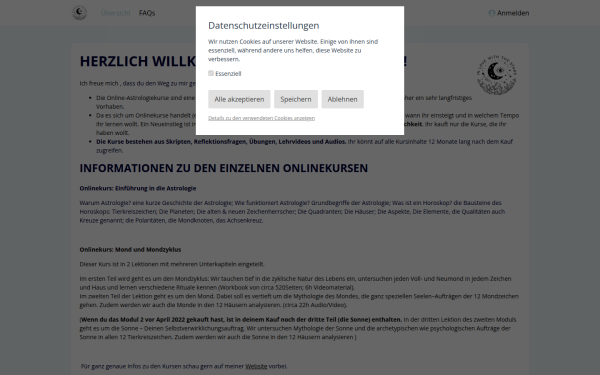The width and height of the screenshot is (600, 375).
Task: Click the user icon beside Anmelden
Action: tap(492, 13)
